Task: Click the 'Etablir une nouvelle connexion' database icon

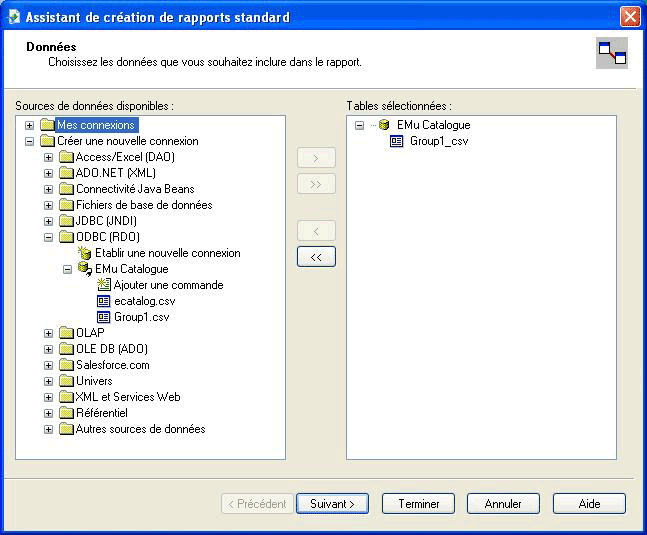Action: coord(85,253)
